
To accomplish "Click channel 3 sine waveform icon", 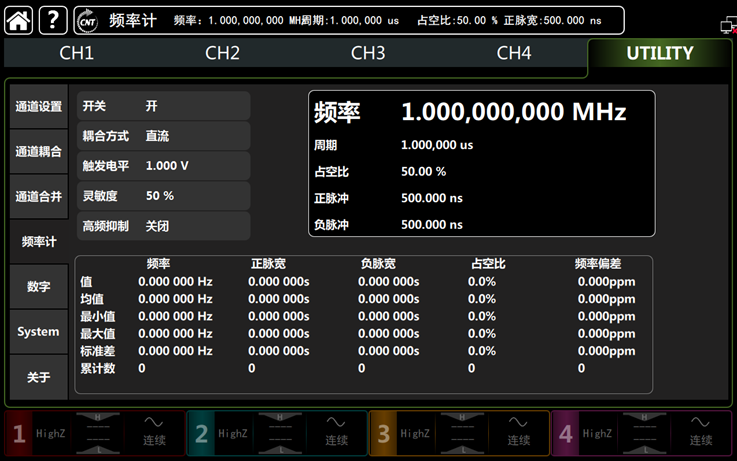I will point(517,423).
